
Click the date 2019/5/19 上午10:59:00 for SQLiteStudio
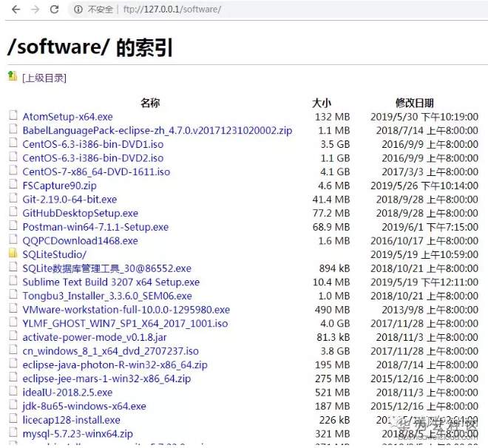tap(424, 255)
